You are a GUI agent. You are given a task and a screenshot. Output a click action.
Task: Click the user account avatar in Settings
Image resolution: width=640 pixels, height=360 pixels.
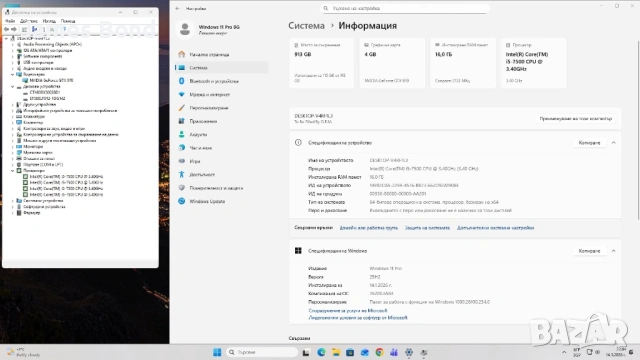click(185, 29)
